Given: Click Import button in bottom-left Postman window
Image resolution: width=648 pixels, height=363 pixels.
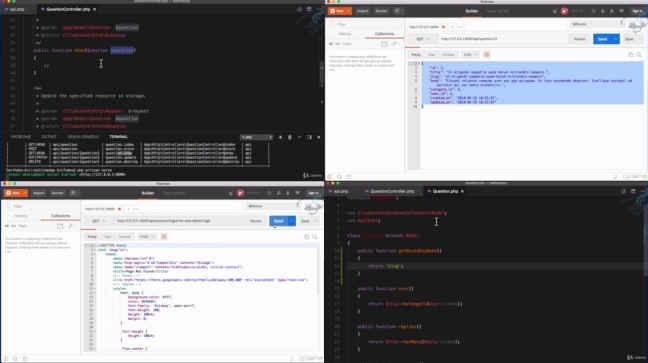Looking at the screenshot, I should (38, 193).
